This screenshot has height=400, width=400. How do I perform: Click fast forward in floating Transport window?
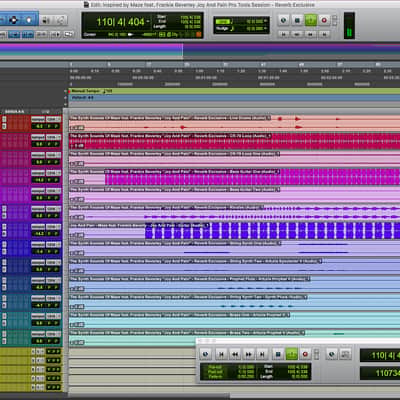click(x=249, y=354)
